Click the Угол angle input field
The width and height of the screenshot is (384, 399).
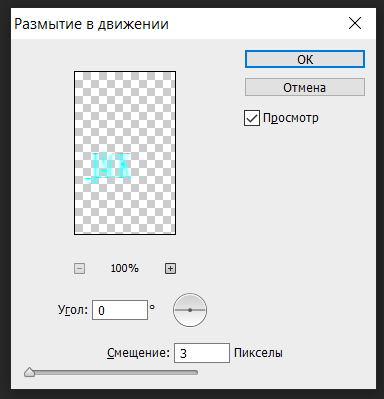[x=120, y=310]
